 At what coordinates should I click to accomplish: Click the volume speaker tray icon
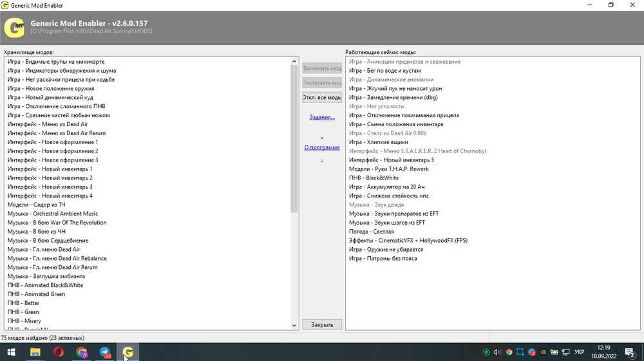(497, 352)
